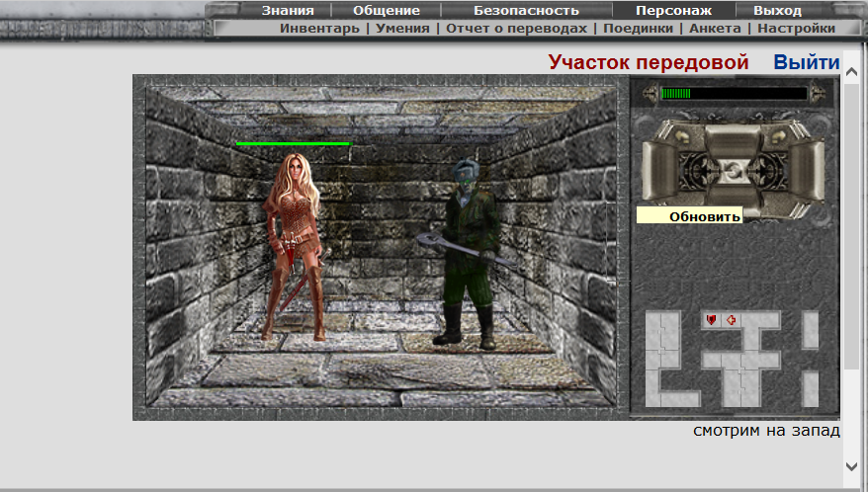Click the vertical scrollbar thumb

(852, 226)
